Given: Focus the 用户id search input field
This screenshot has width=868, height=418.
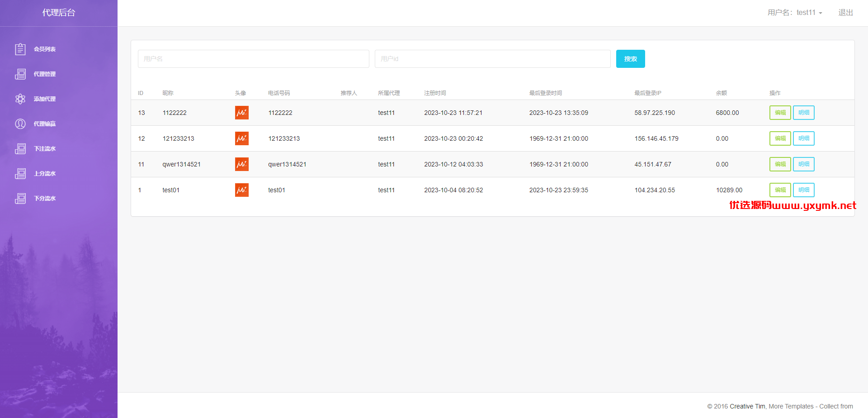Looking at the screenshot, I should point(492,59).
